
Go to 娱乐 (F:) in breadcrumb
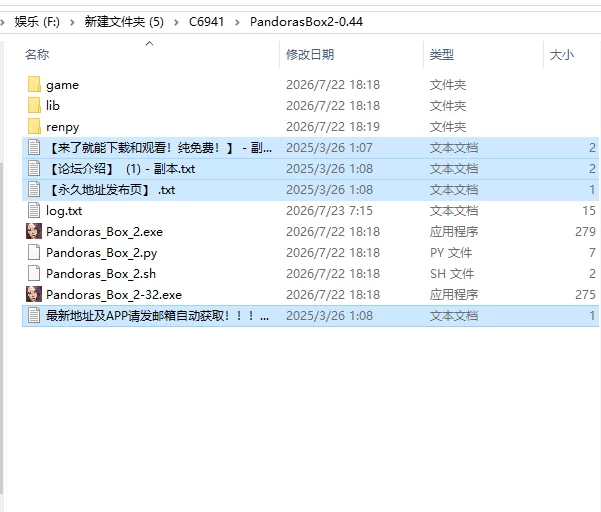point(37,22)
